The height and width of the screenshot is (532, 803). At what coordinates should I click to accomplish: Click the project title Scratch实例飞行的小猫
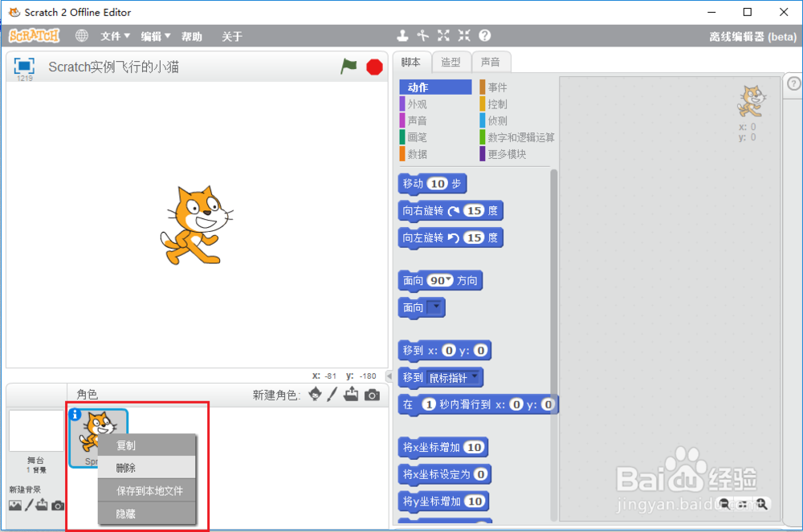tap(114, 67)
